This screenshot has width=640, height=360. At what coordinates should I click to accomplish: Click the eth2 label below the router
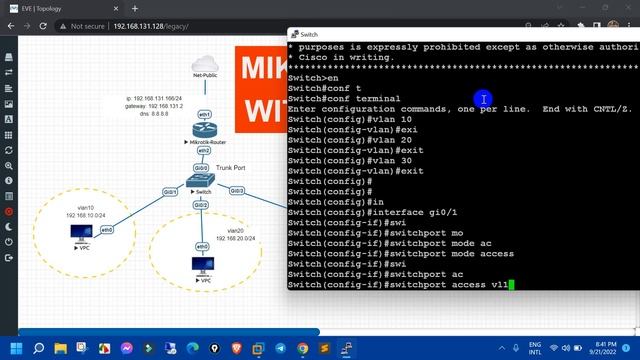(x=204, y=151)
